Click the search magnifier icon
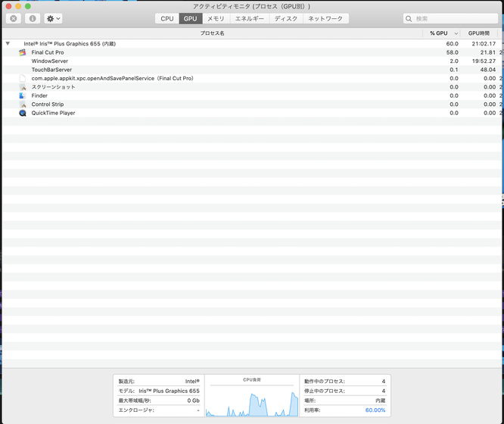This screenshot has height=424, width=504. click(409, 19)
